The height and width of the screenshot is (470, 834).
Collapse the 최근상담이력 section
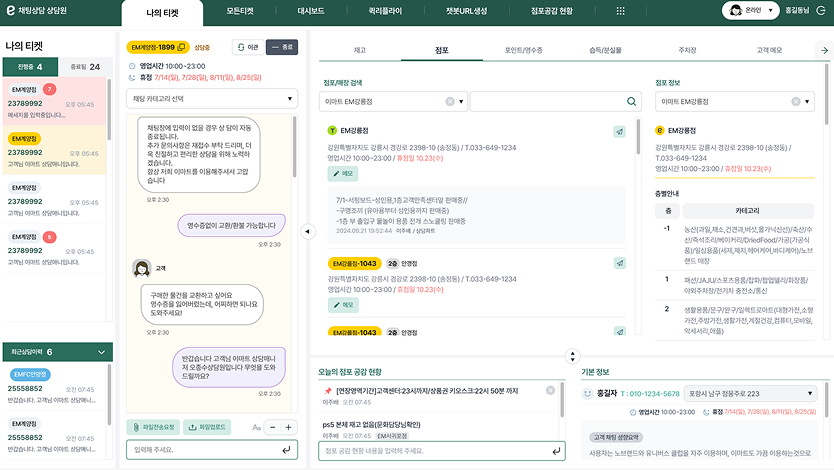click(x=102, y=352)
